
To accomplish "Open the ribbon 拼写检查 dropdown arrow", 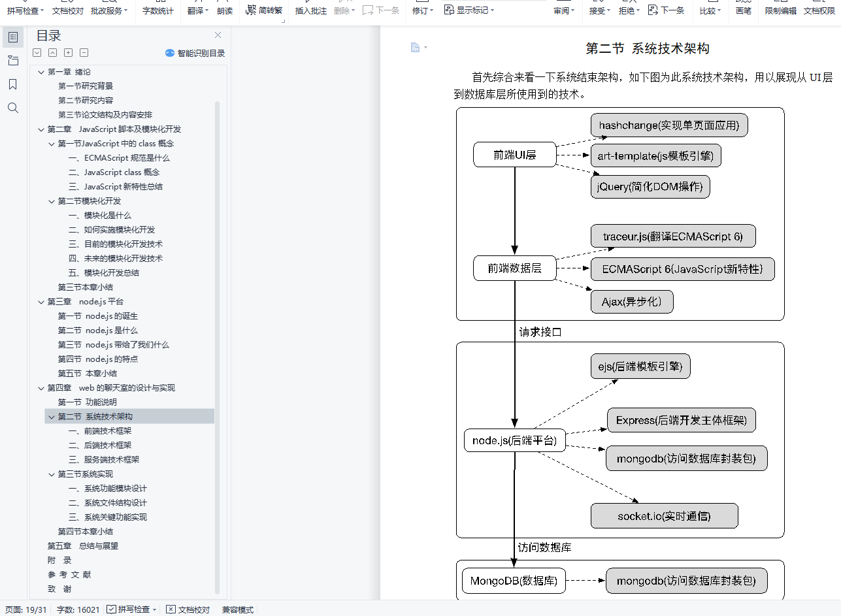I will (42, 11).
